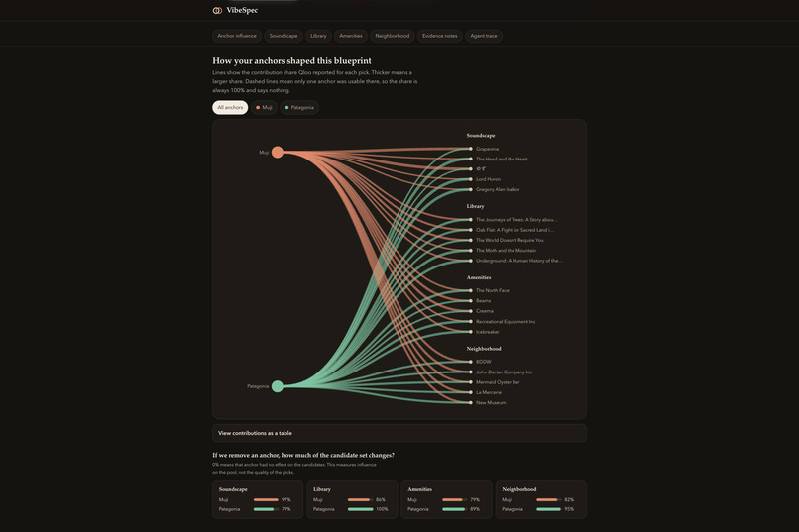Open the Agent trace tab

484,36
